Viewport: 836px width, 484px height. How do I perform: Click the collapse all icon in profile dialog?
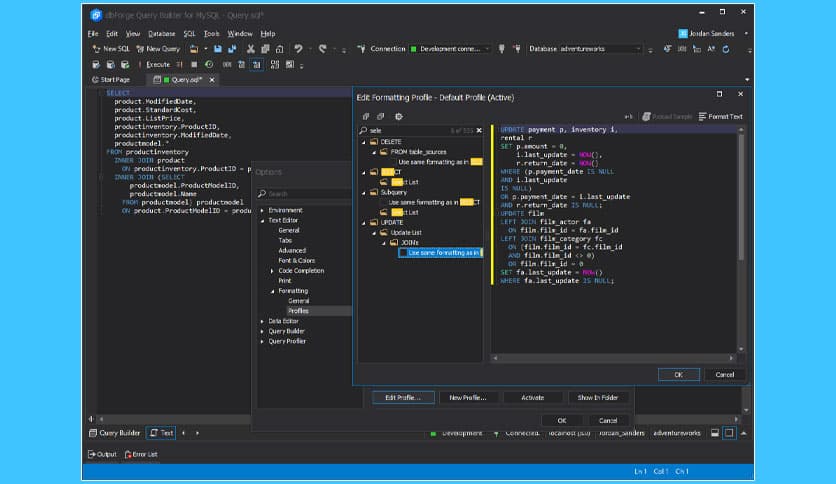pos(381,116)
